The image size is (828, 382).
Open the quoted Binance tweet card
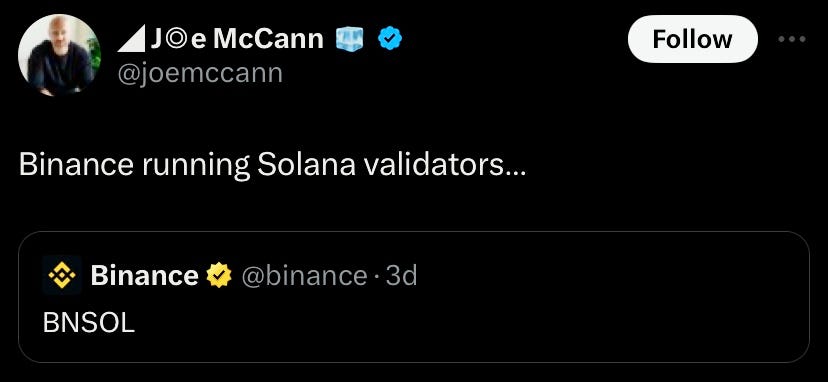pos(413,297)
